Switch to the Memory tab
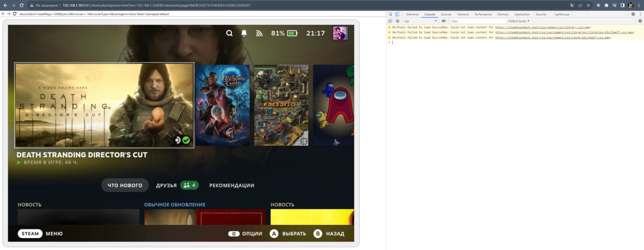The image size is (644, 250). point(503,14)
